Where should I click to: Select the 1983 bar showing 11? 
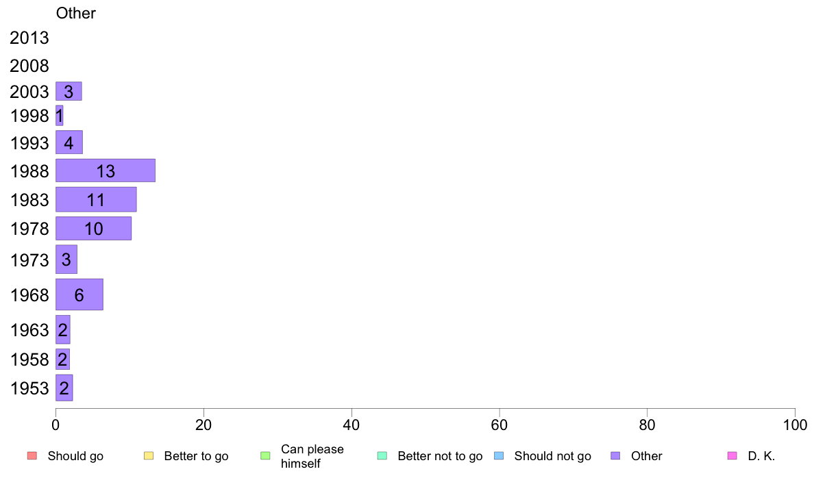96,199
